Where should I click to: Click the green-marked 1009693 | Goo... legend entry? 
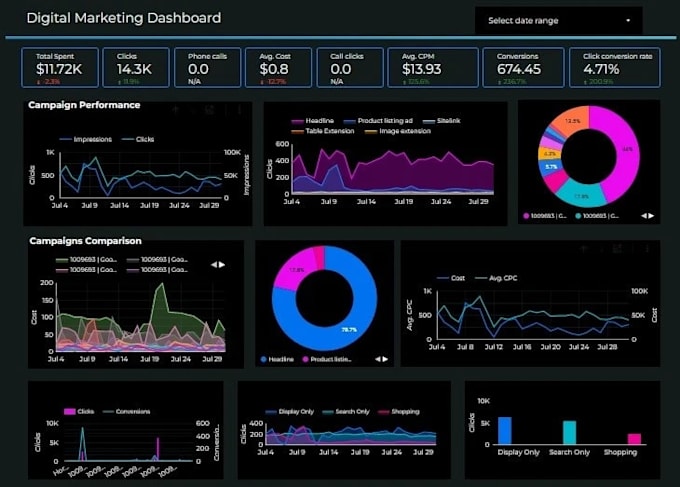tap(87, 259)
